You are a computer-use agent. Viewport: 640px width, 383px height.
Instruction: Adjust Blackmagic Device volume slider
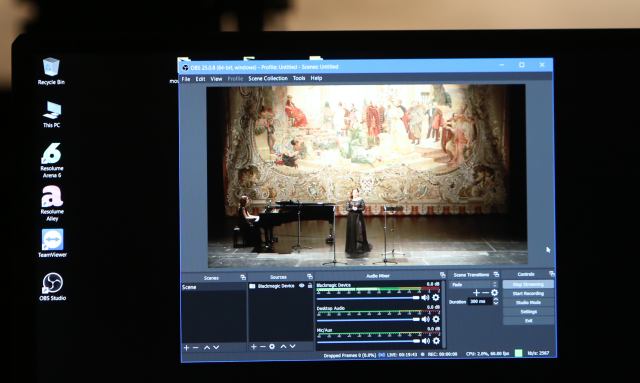click(x=369, y=298)
